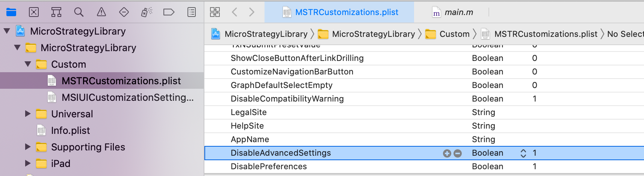Image resolution: width=644 pixels, height=176 pixels.
Task: Open the Report navigator
Action: point(192,12)
